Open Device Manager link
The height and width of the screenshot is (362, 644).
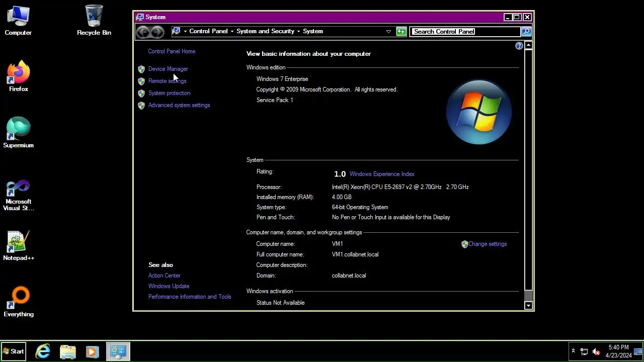click(168, 69)
